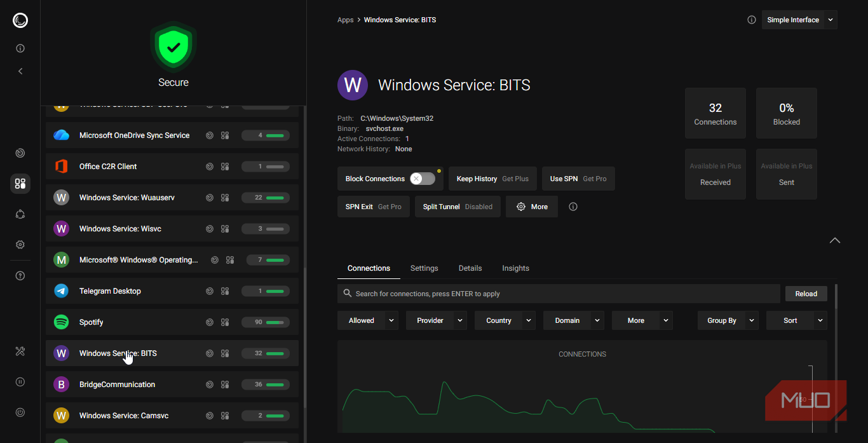Click the power icon in sidebar
Image resolution: width=868 pixels, height=443 pixels.
click(x=20, y=412)
